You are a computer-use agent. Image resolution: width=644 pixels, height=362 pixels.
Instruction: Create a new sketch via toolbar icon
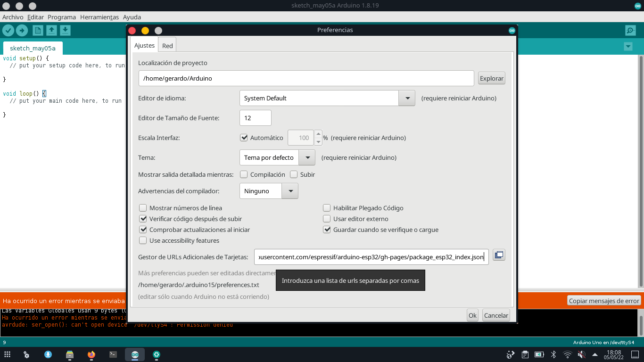[38, 31]
